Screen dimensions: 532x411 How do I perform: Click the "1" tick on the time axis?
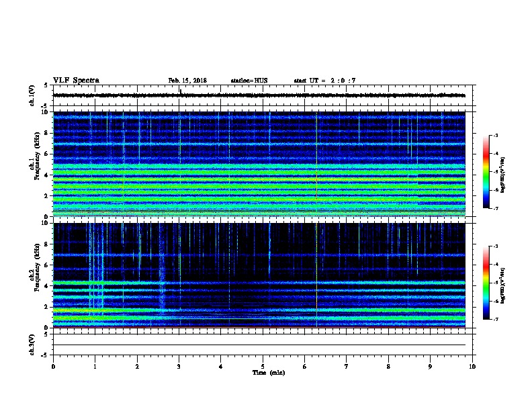pyautogui.click(x=95, y=366)
